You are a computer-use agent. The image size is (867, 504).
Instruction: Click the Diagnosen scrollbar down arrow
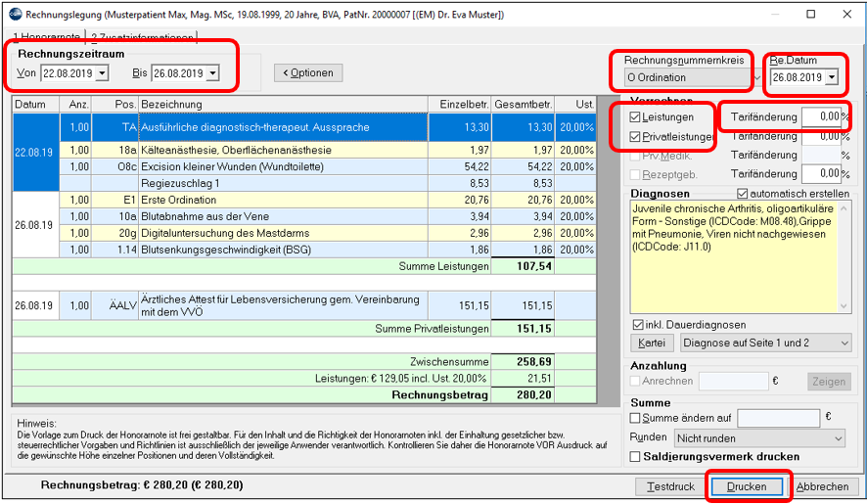coord(844,306)
